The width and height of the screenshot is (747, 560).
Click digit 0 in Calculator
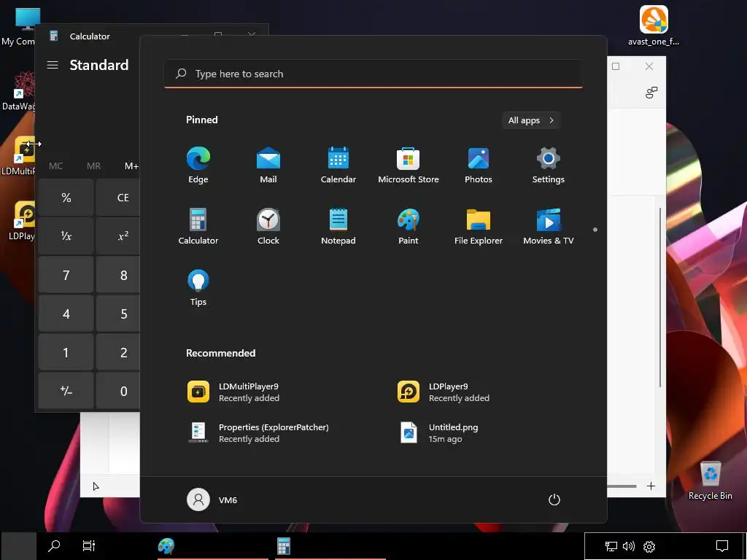click(x=117, y=391)
